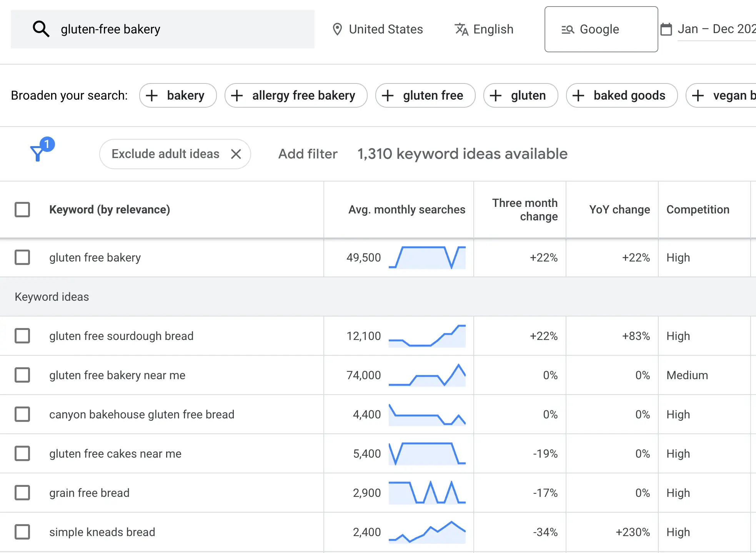Viewport: 756px width, 553px height.
Task: Sort by Avg. monthly searches column
Action: click(x=406, y=210)
